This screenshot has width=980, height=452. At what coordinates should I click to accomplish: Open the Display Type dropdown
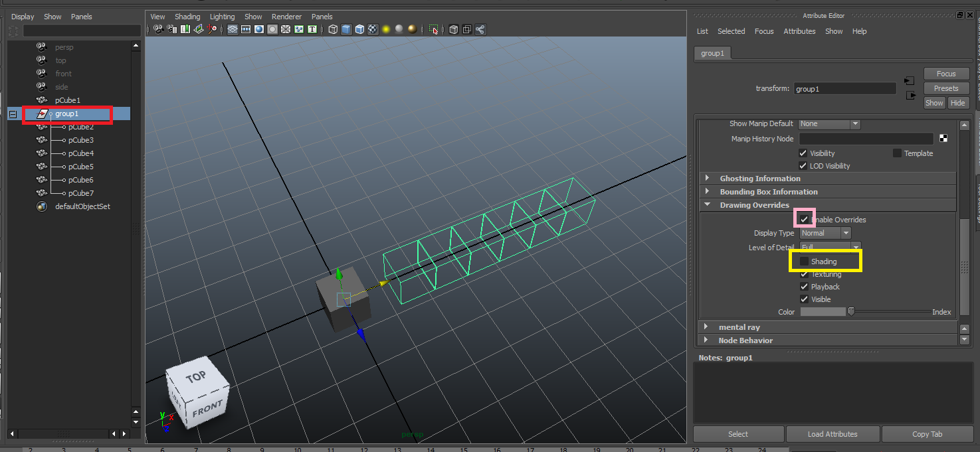pyautogui.click(x=825, y=233)
